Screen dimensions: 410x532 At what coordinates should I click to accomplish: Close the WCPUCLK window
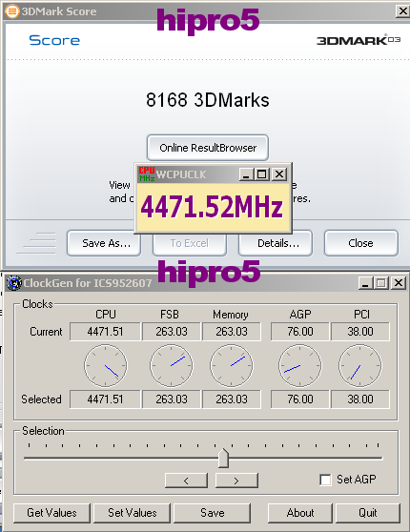pos(279,174)
